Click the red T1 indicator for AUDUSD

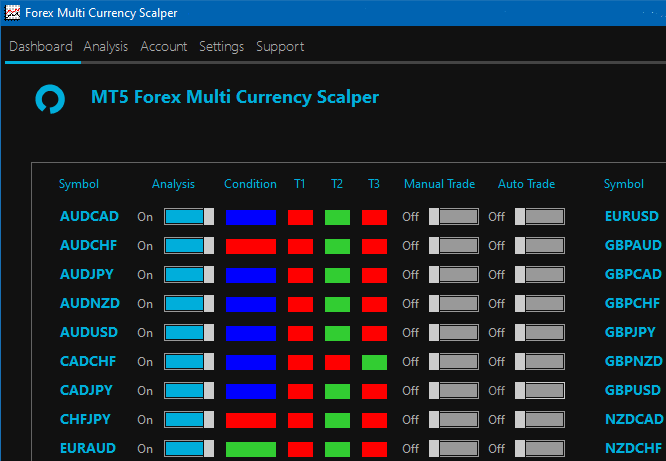point(301,333)
